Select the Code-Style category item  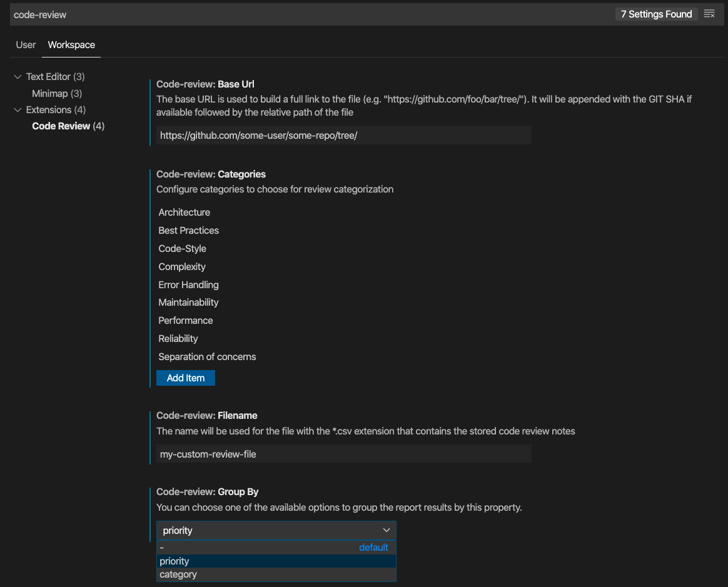[x=182, y=248]
